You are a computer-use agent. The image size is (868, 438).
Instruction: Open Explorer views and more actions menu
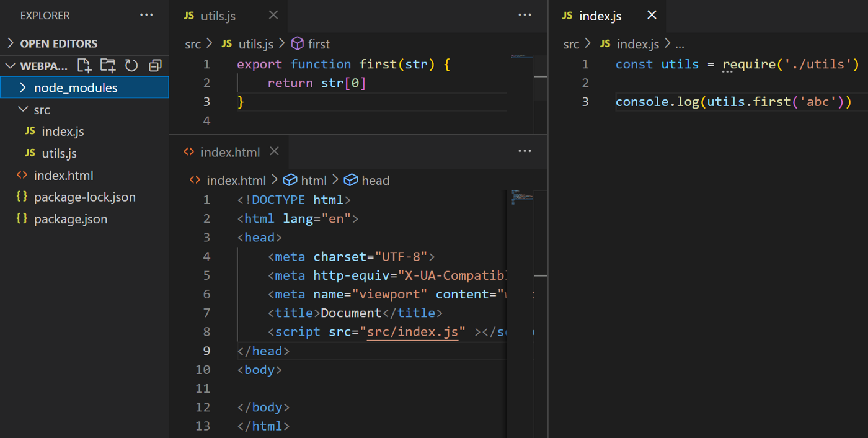tap(146, 15)
